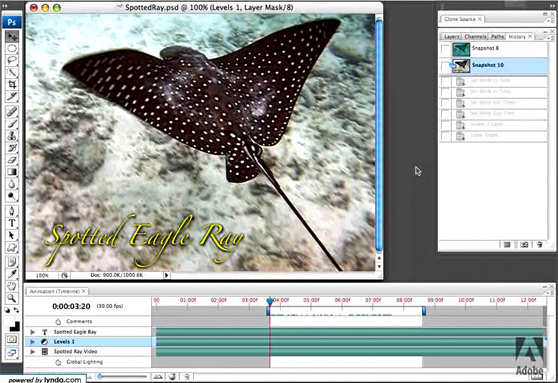Select the Eraser tool
Image resolution: width=558 pixels, height=383 pixels.
click(12, 160)
